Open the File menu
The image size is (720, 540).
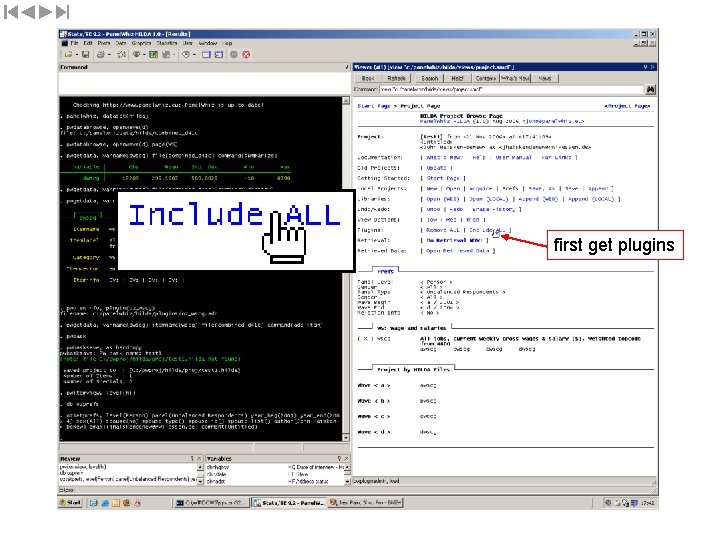pyautogui.click(x=74, y=43)
